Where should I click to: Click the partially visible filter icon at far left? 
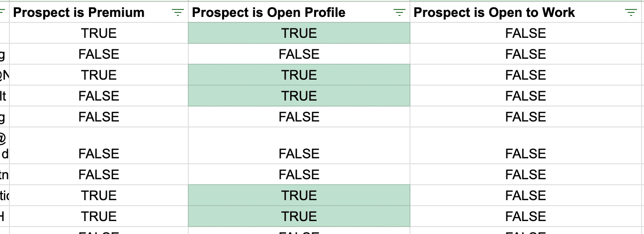point(2,13)
